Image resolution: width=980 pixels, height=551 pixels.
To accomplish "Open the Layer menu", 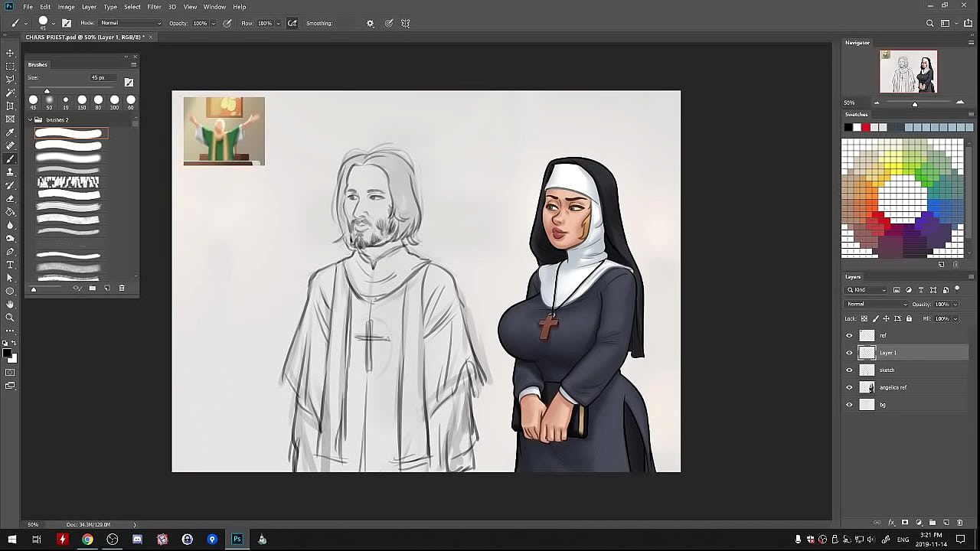I will tap(89, 7).
